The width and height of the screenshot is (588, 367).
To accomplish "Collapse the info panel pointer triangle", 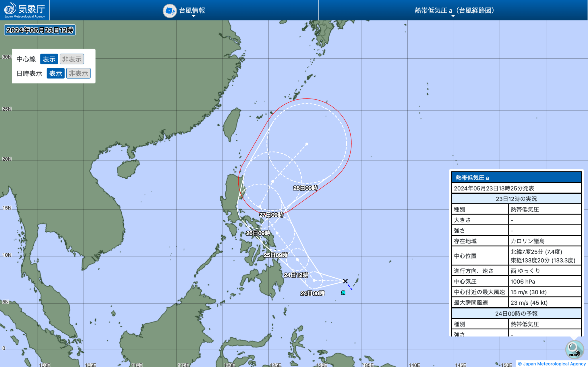I will [x=574, y=338].
